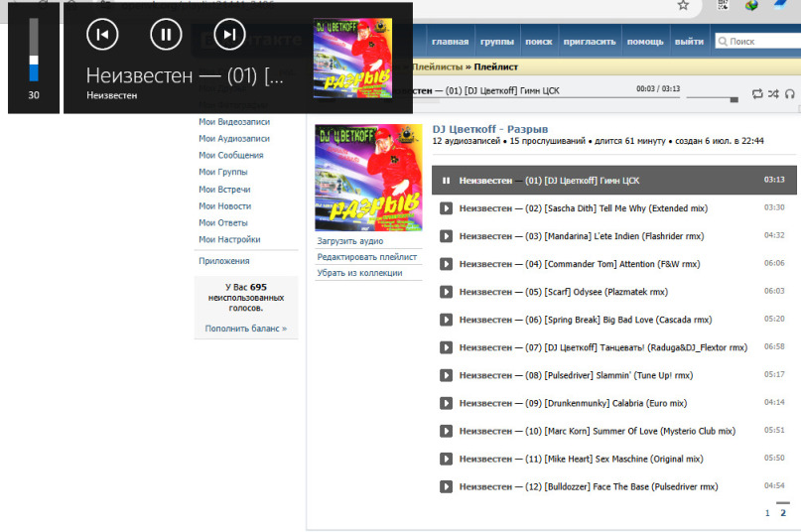This screenshot has width=801, height=532.
Task: Play track (06) Big Bad Love
Action: pyautogui.click(x=446, y=320)
